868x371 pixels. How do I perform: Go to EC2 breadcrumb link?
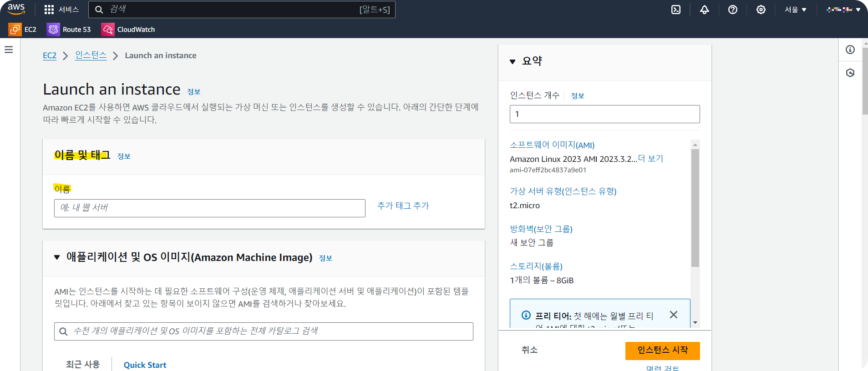click(50, 55)
